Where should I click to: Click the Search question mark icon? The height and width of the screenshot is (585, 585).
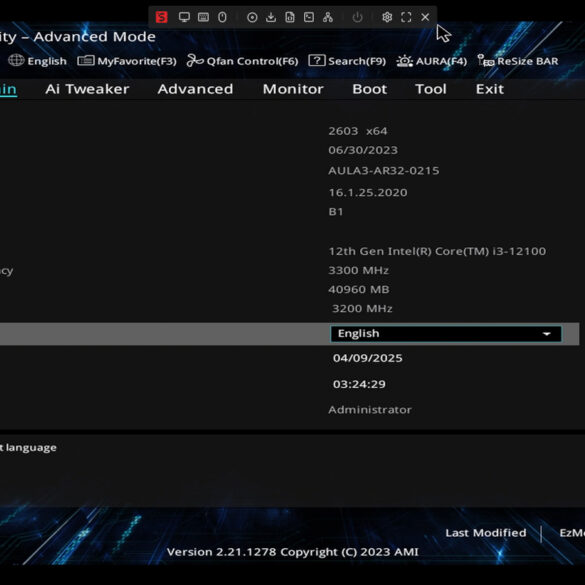(317, 60)
